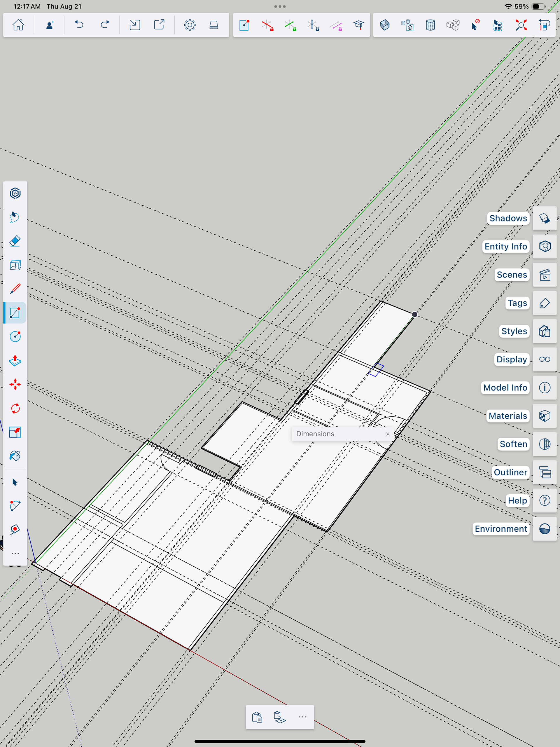This screenshot has width=560, height=747.
Task: Toggle the blue axis lock
Action: pyautogui.click(x=313, y=25)
